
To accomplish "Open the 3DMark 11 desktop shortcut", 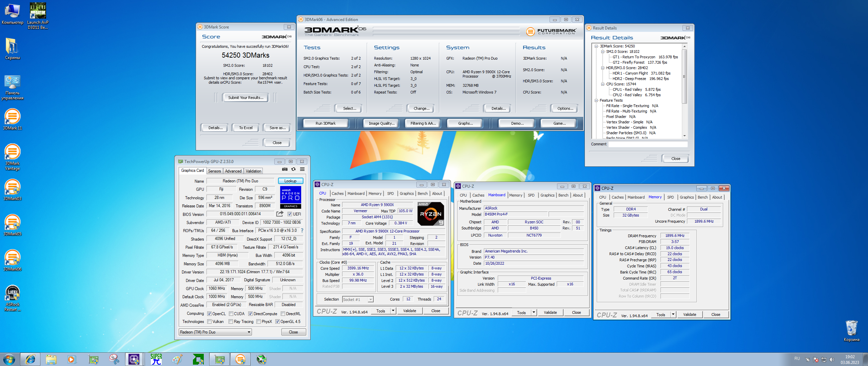I will pos(13,119).
